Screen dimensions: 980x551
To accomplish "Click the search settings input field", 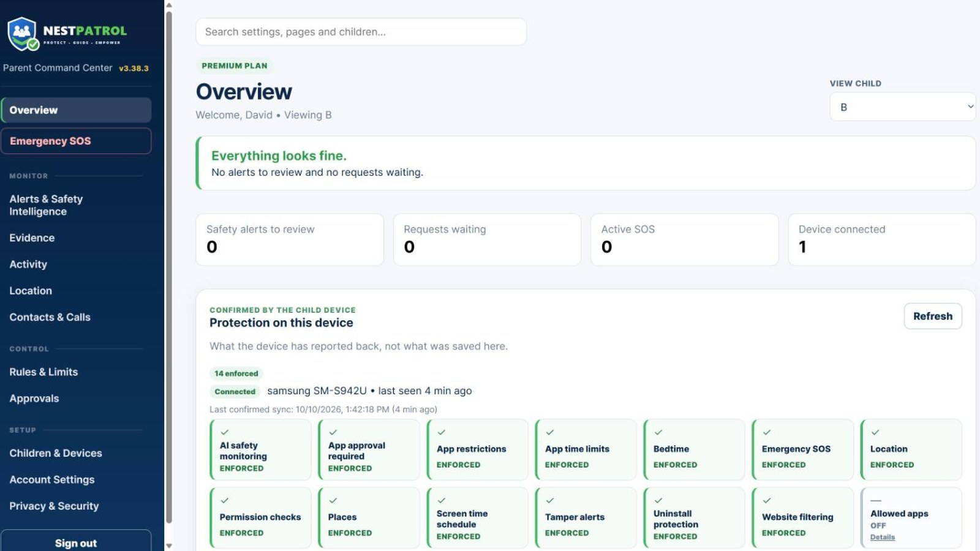I will coord(361,32).
